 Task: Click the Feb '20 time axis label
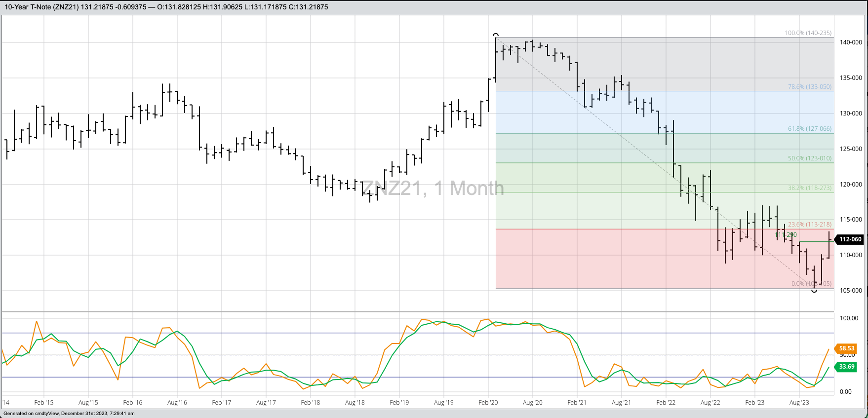pos(488,403)
